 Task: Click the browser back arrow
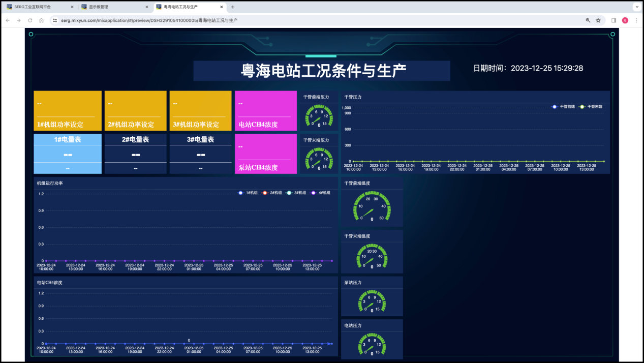[x=8, y=20]
